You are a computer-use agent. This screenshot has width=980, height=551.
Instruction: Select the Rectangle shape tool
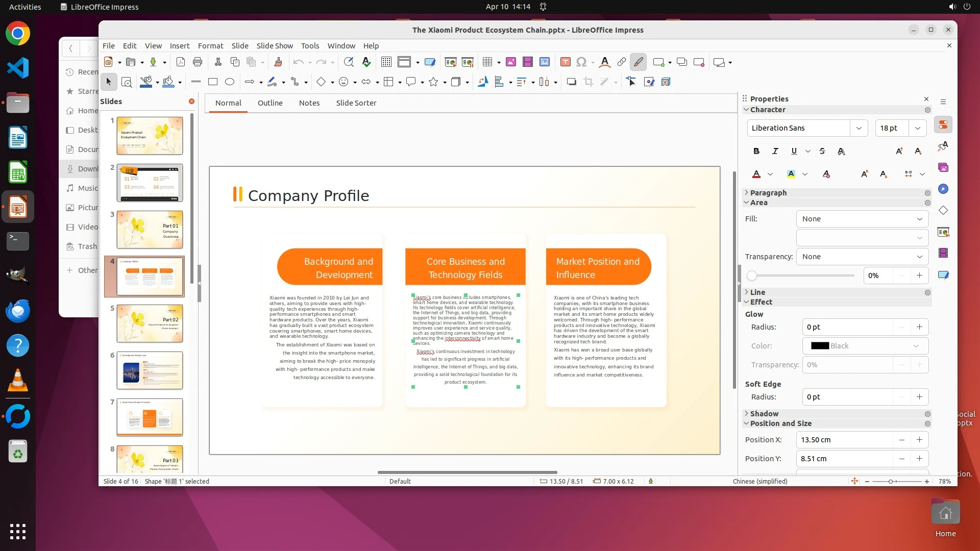pos(213,82)
